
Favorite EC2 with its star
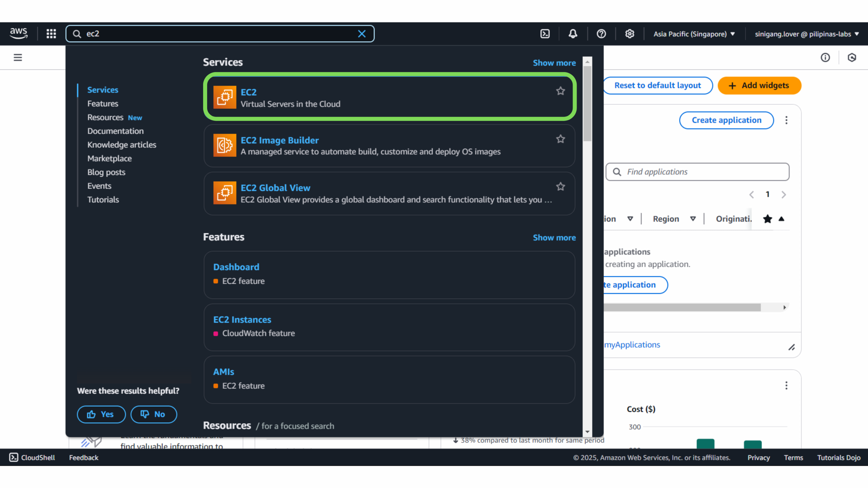coord(560,91)
